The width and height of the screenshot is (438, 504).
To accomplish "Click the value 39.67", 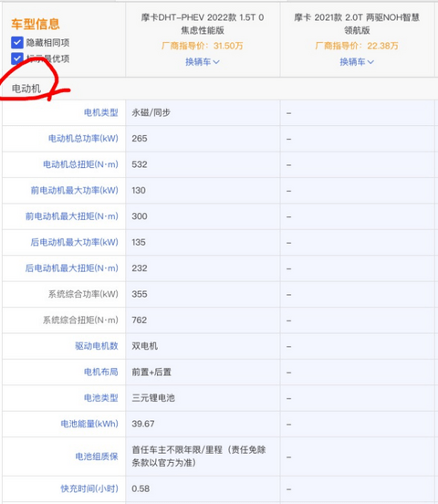I will click(143, 424).
